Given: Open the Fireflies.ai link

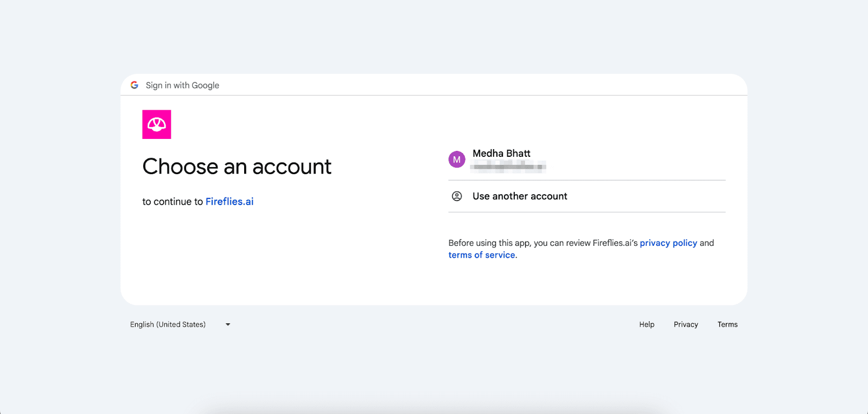Looking at the screenshot, I should (229, 201).
